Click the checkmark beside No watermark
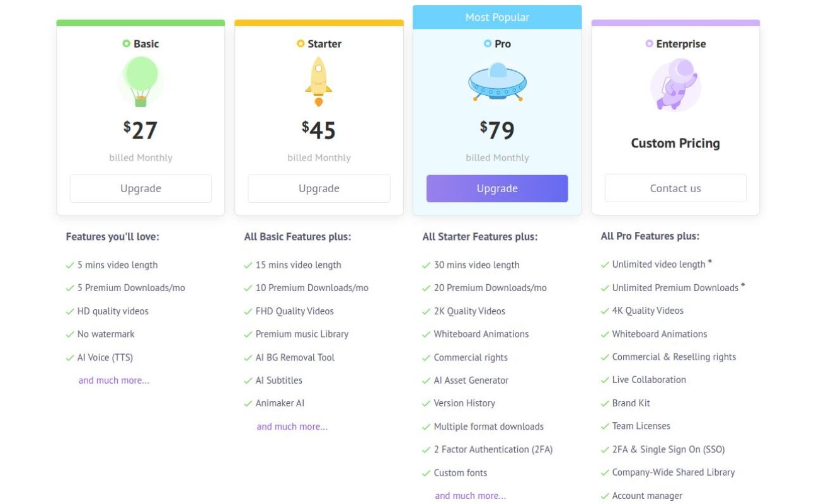The height and width of the screenshot is (504, 826). pyautogui.click(x=70, y=335)
